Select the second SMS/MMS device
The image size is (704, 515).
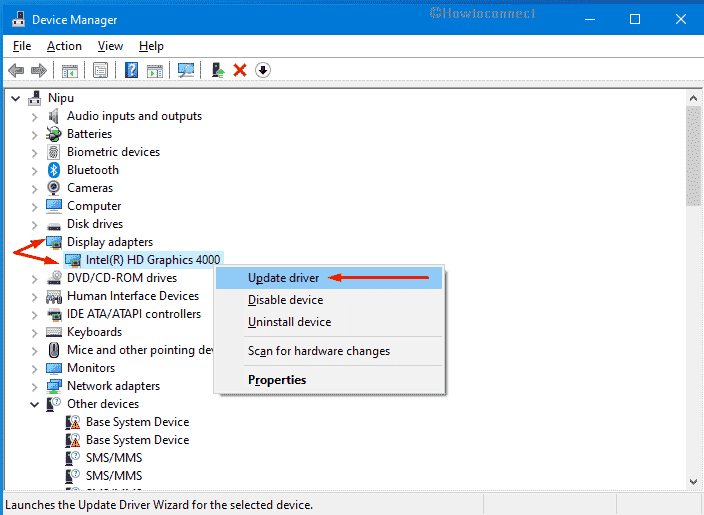[114, 476]
